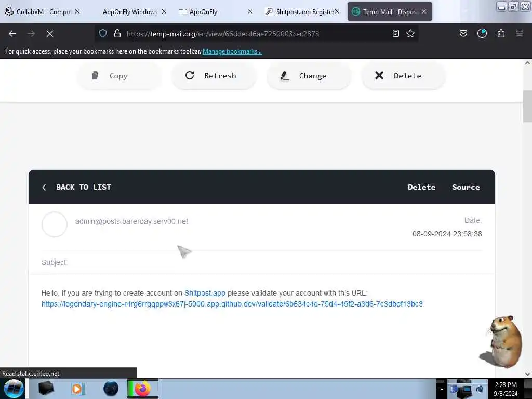Bookmark this page with the star icon
Viewport: 532px width, 399px height.
[x=410, y=33]
